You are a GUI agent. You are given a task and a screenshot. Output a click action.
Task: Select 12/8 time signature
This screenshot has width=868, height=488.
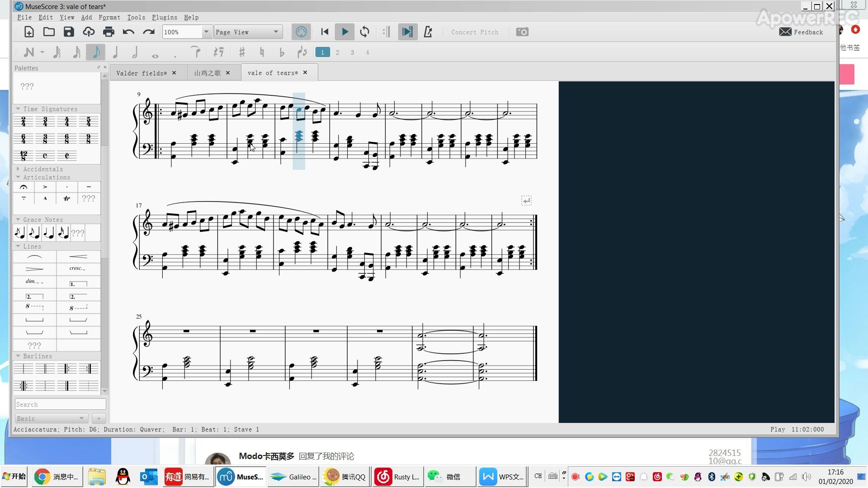coord(24,156)
